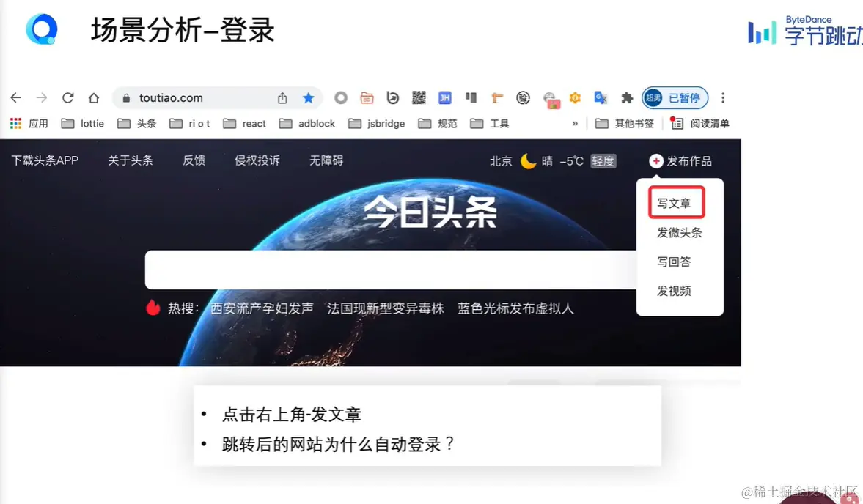Viewport: 863px width, 504px height.
Task: Click the 轻度 air quality badge
Action: (x=603, y=161)
